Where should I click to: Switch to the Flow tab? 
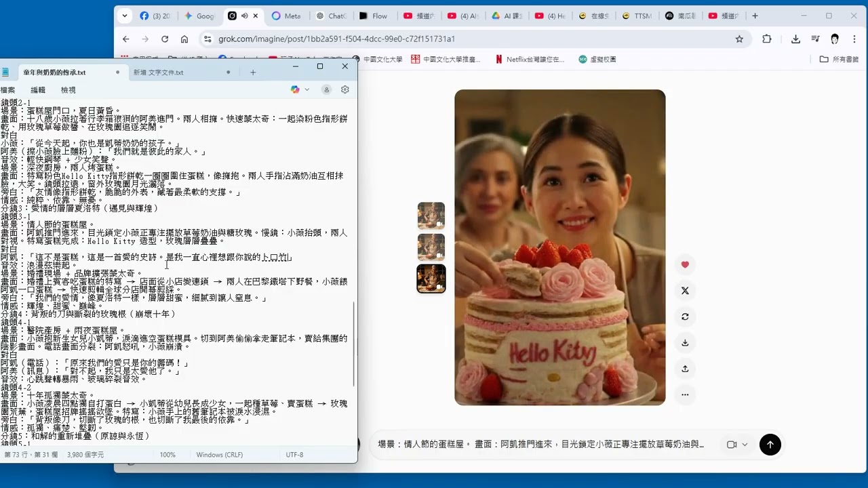pyautogui.click(x=375, y=16)
